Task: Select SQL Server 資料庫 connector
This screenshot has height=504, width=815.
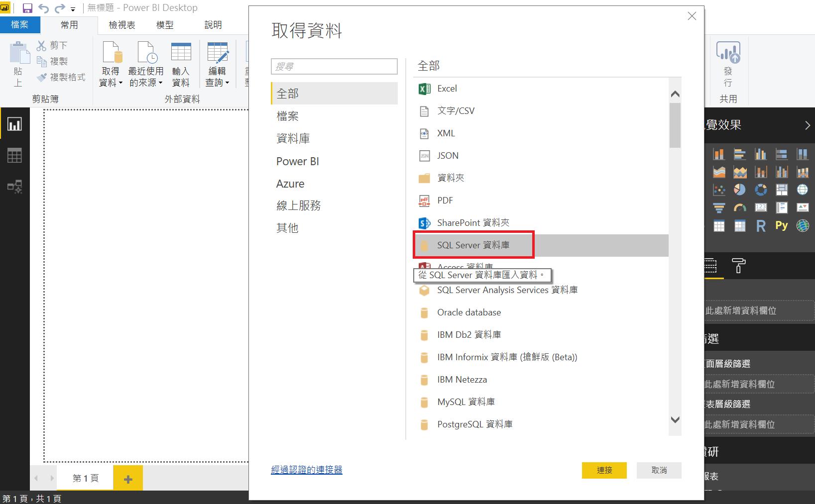Action: point(541,245)
